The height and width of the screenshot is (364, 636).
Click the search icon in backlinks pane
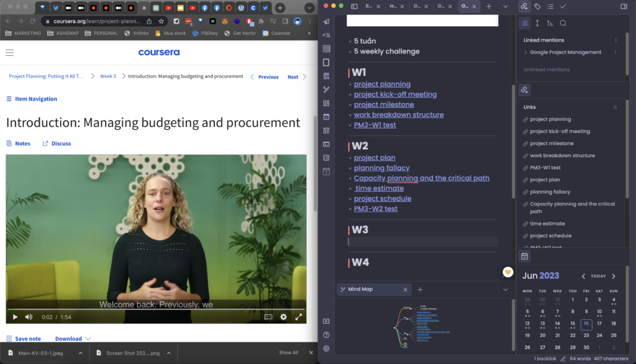[563, 23]
